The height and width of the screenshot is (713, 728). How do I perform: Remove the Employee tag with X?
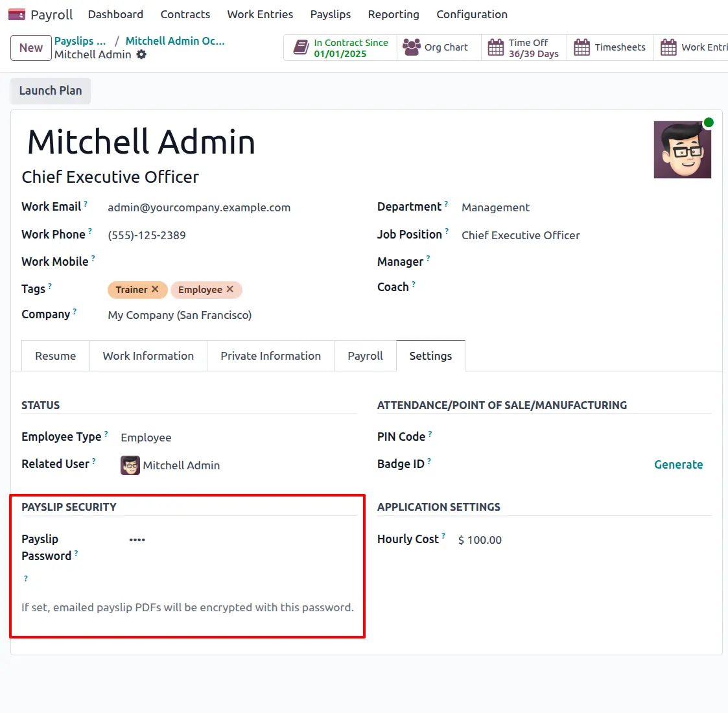[229, 289]
